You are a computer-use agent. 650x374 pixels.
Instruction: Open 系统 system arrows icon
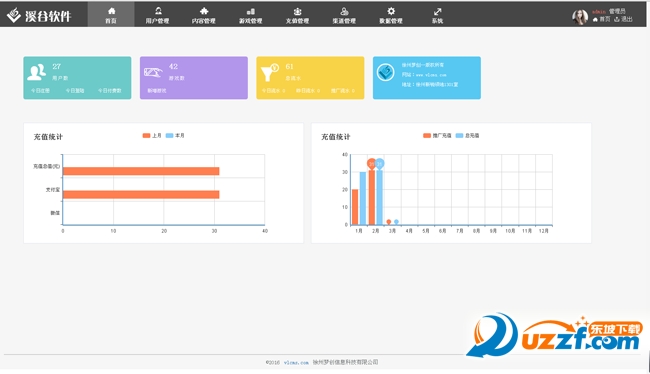[437, 12]
